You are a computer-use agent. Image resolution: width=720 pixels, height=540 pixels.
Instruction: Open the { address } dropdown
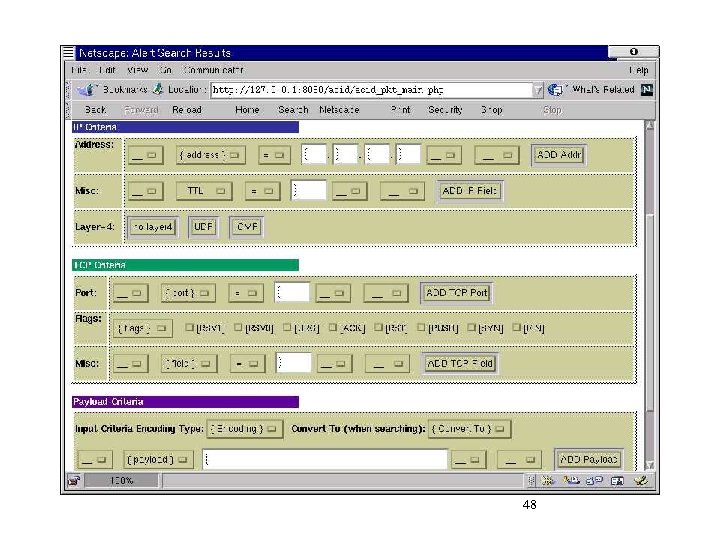211,155
